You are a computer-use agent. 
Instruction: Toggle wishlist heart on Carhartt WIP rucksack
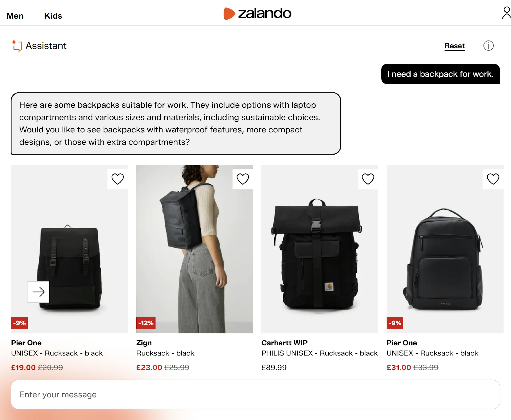[x=368, y=179]
